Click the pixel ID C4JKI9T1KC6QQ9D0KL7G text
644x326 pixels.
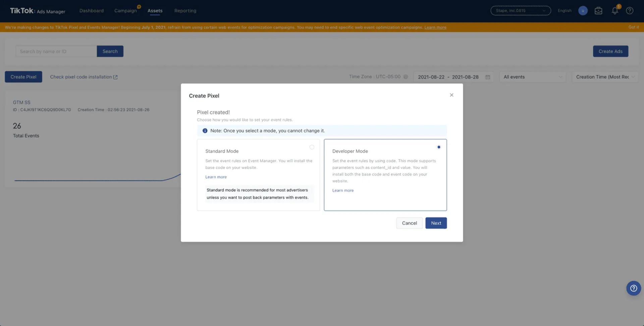pos(42,110)
